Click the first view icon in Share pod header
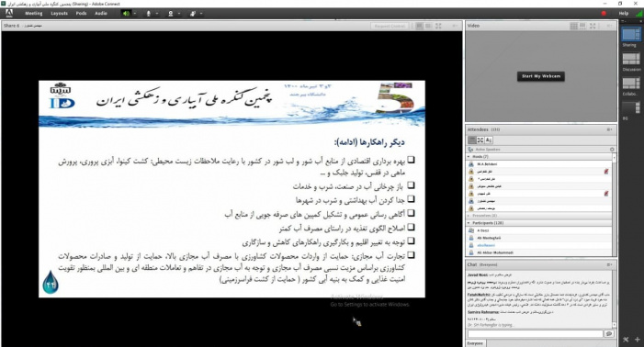The height and width of the screenshot is (347, 644). click(x=419, y=26)
